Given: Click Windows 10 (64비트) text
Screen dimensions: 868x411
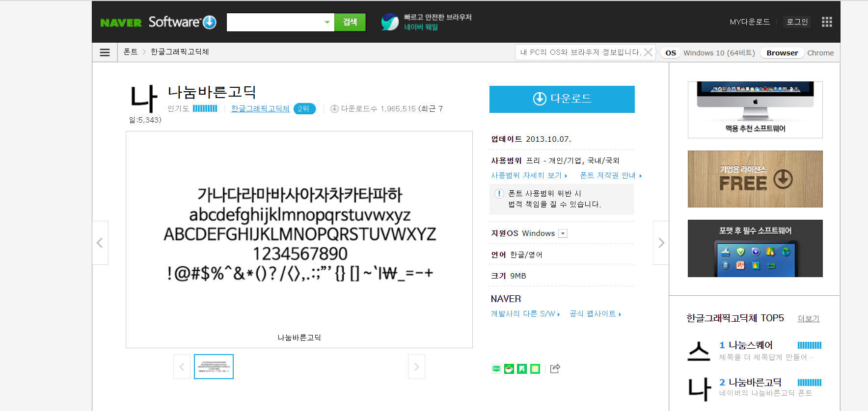Looking at the screenshot, I should pyautogui.click(x=719, y=53).
